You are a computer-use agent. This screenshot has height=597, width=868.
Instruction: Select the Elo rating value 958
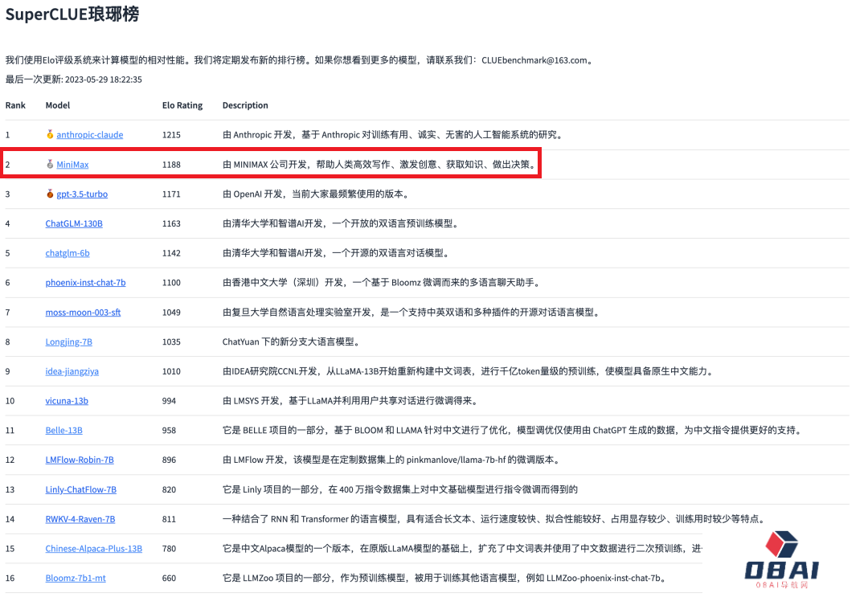(x=169, y=431)
